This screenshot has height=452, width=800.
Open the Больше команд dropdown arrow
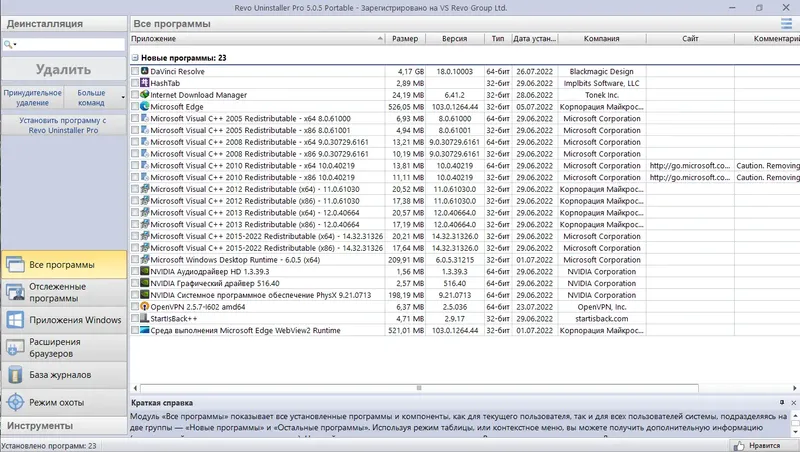pos(123,97)
